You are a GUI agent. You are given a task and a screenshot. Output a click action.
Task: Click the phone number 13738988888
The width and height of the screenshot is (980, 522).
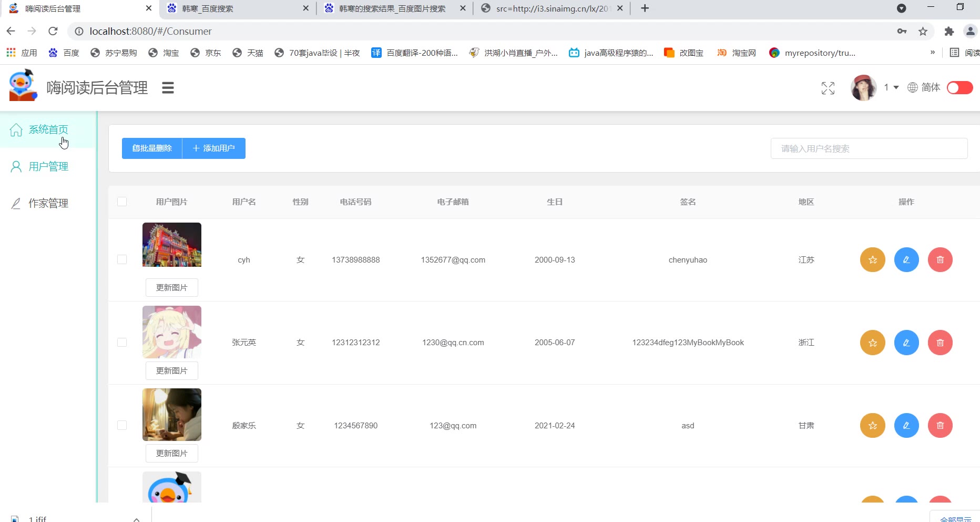pyautogui.click(x=356, y=260)
